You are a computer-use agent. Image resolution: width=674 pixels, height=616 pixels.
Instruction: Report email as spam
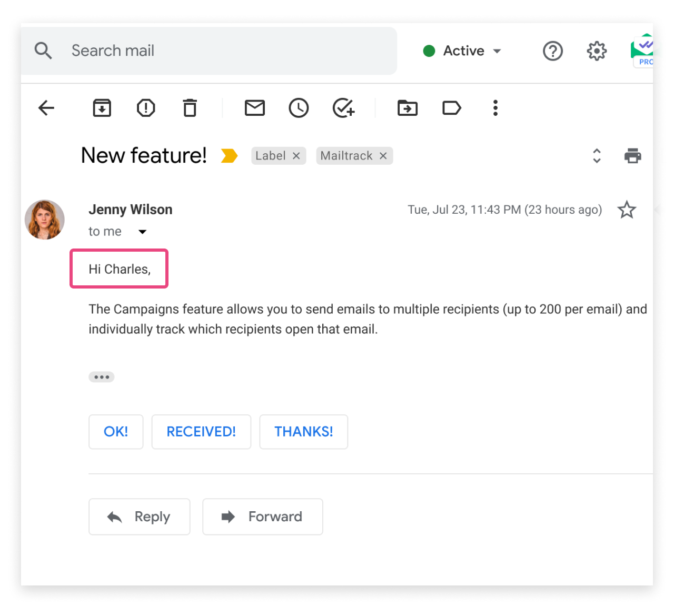pyautogui.click(x=146, y=108)
